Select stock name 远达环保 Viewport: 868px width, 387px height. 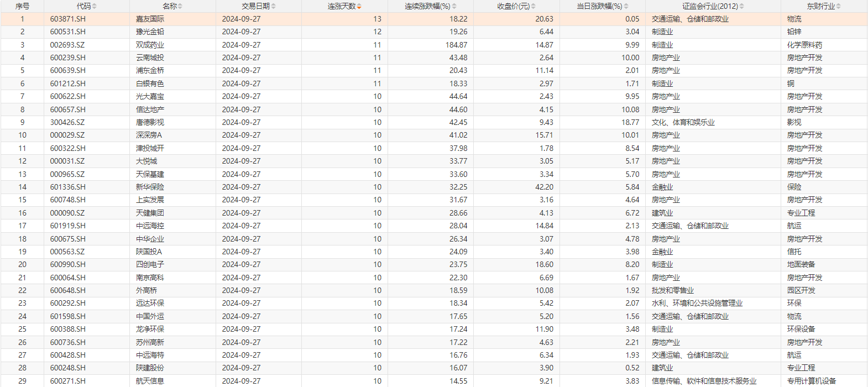tap(150, 303)
